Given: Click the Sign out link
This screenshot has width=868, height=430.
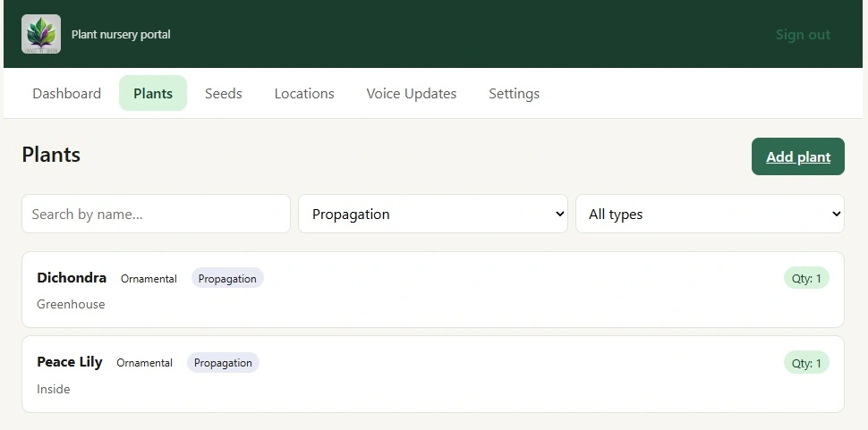Looking at the screenshot, I should tap(803, 35).
